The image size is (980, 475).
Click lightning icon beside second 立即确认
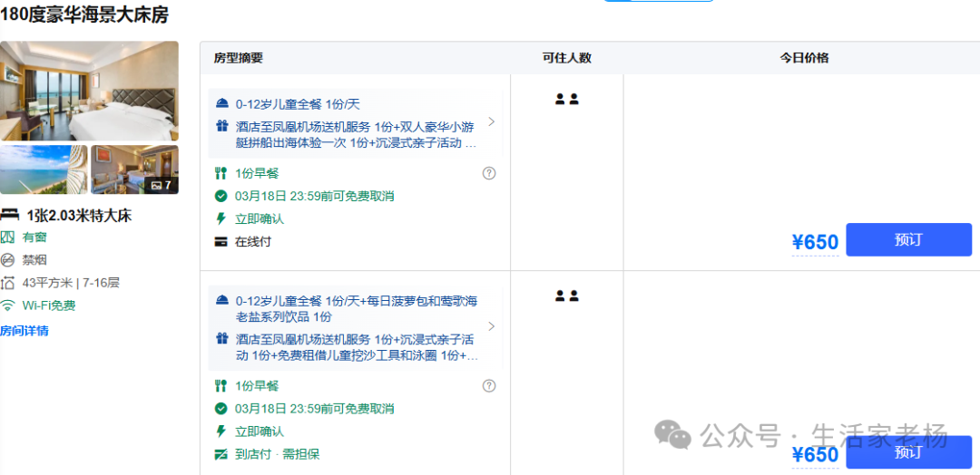coord(220,431)
